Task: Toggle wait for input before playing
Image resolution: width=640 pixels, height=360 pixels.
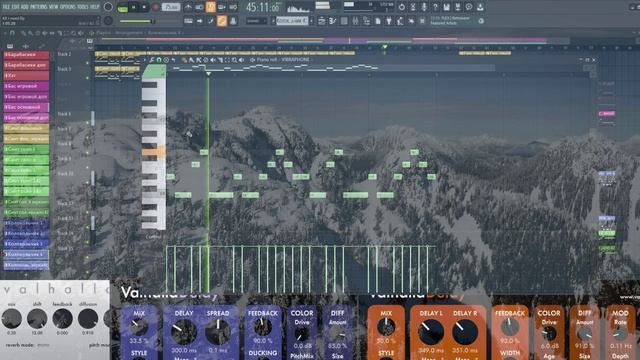Action: [x=199, y=7]
